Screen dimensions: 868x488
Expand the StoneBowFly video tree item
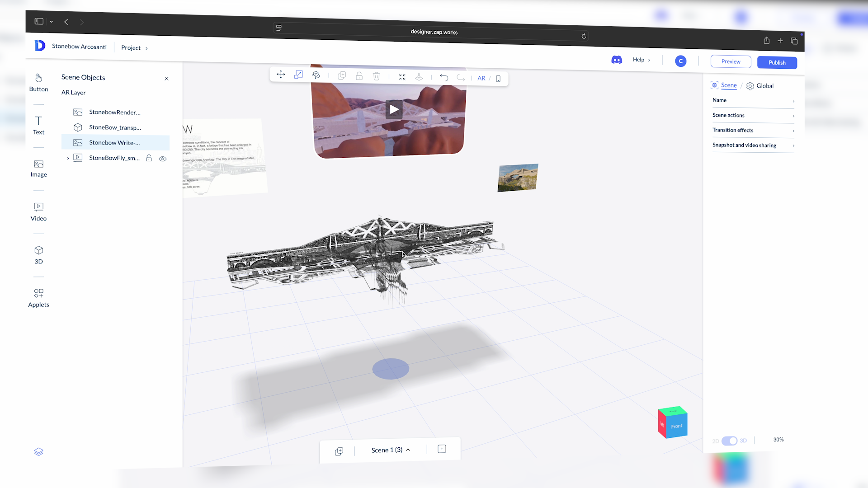click(68, 158)
